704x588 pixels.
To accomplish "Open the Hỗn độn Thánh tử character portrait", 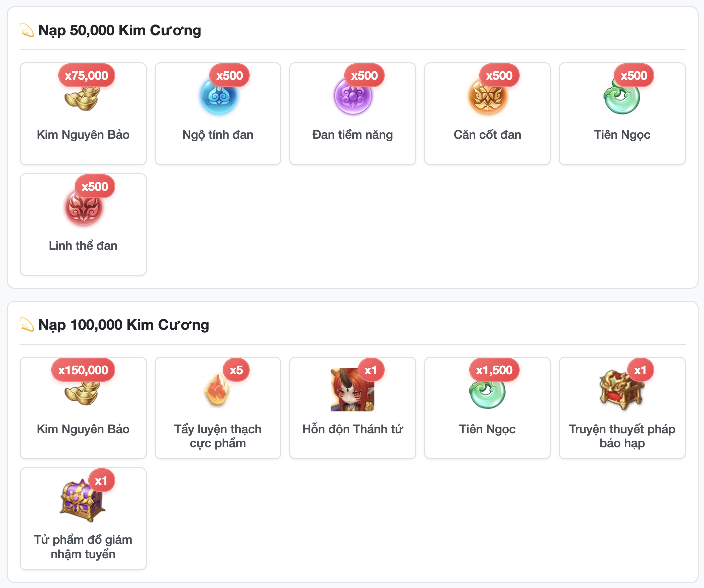I will [x=353, y=390].
